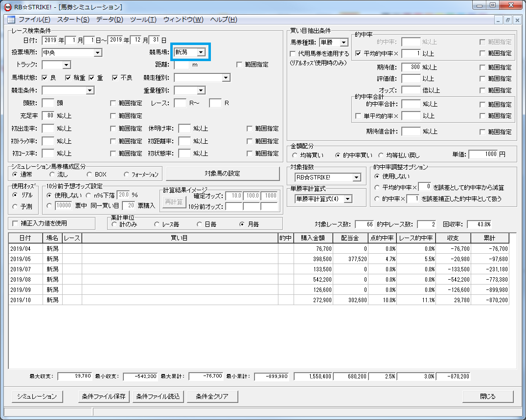
Task: Click the 単価 input field showing 1000
Action: coord(483,154)
